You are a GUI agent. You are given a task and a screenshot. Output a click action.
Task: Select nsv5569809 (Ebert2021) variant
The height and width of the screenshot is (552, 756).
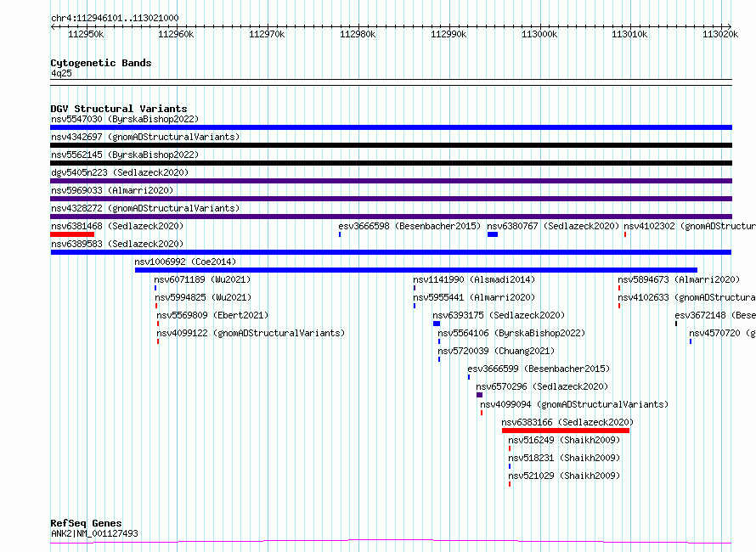click(212, 315)
